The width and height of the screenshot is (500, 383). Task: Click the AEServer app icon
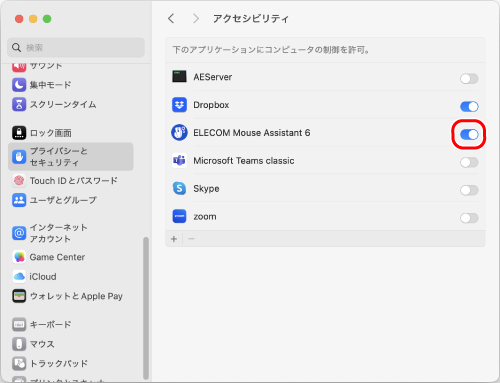click(179, 76)
